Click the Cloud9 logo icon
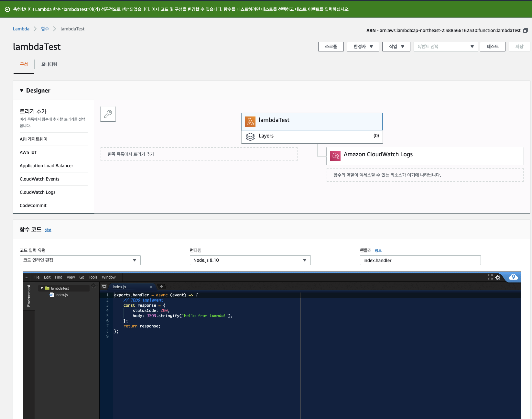 [513, 277]
